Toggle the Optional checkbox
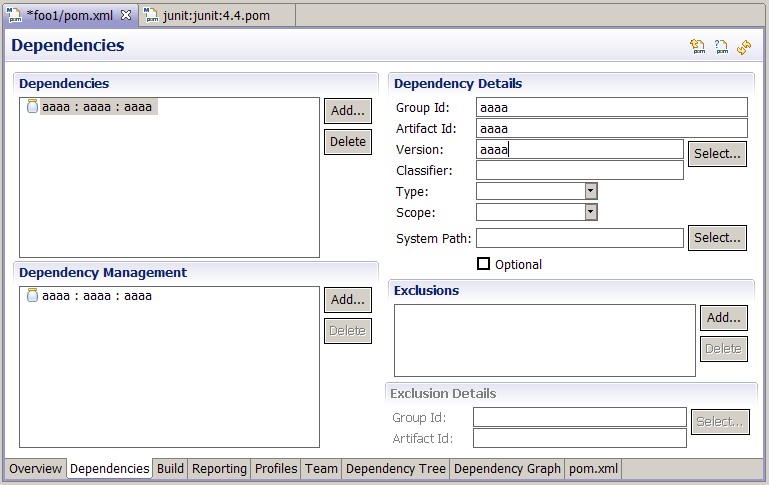The image size is (769, 485). point(484,264)
